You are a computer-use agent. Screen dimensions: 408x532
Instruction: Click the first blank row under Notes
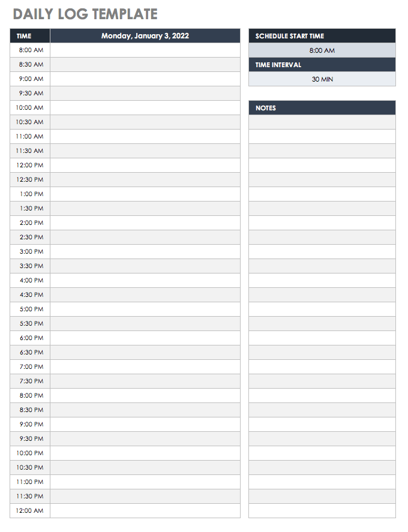coord(322,122)
